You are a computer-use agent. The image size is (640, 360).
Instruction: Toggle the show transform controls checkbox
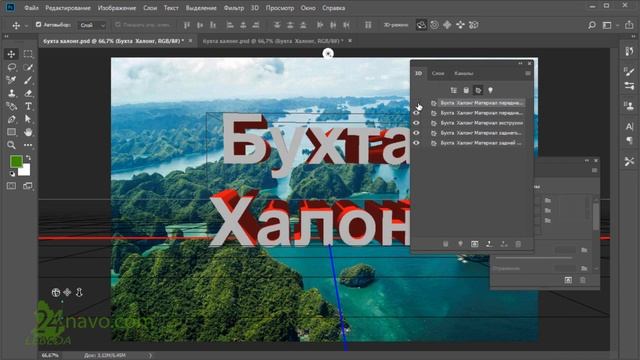(x=118, y=25)
